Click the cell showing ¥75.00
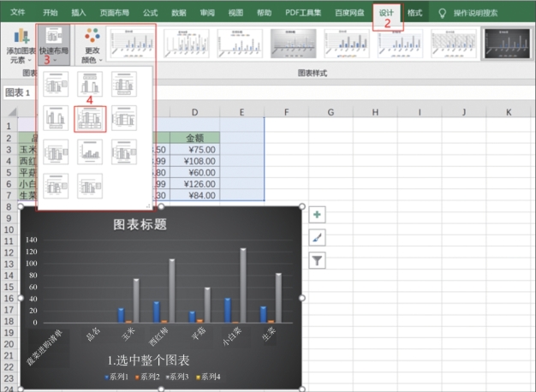The width and height of the screenshot is (536, 392). tap(195, 150)
